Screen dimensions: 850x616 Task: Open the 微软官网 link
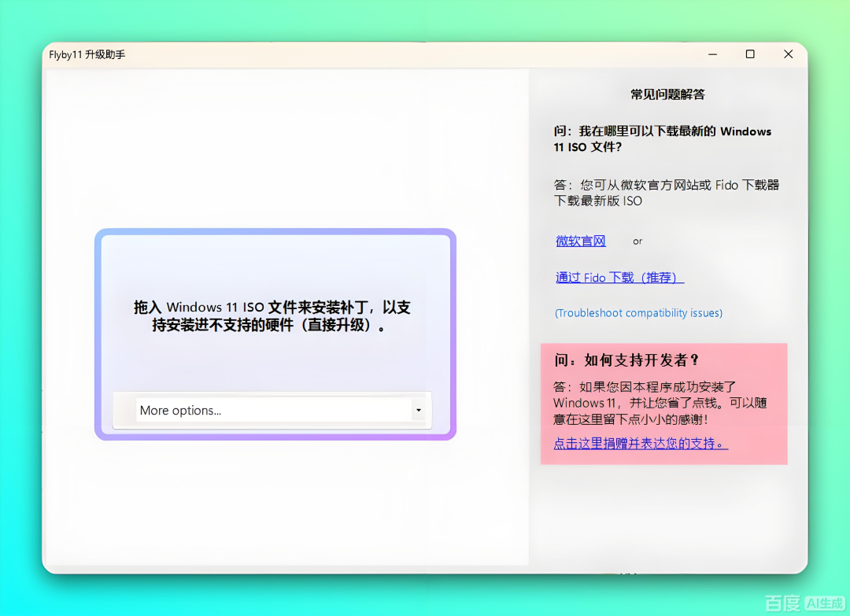pyautogui.click(x=580, y=241)
